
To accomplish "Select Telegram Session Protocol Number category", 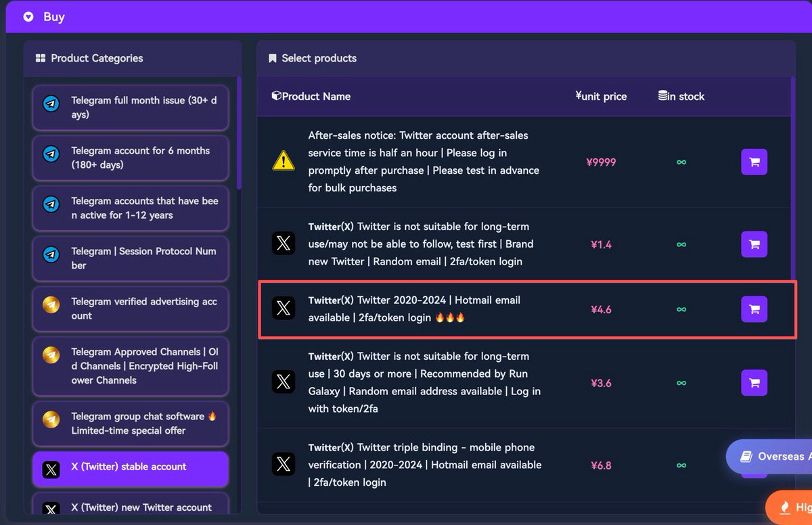I will 130,258.
